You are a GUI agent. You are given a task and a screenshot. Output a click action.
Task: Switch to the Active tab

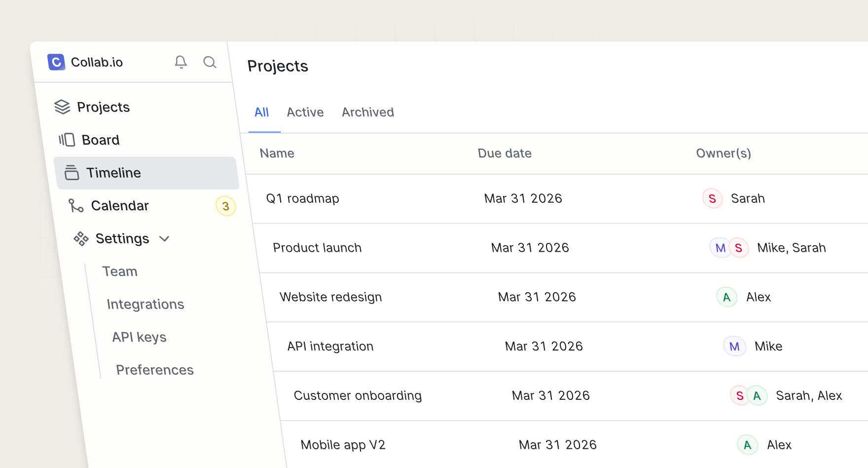[305, 113]
